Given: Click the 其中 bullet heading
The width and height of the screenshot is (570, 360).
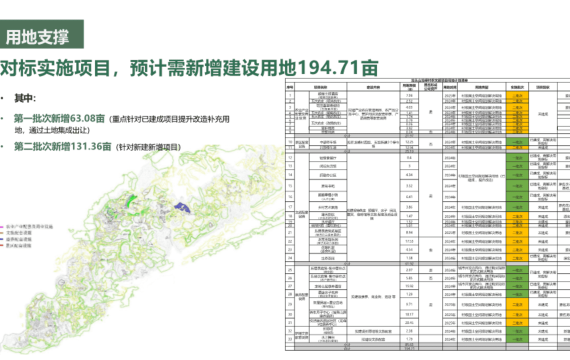Looking at the screenshot, I should click(x=25, y=98).
